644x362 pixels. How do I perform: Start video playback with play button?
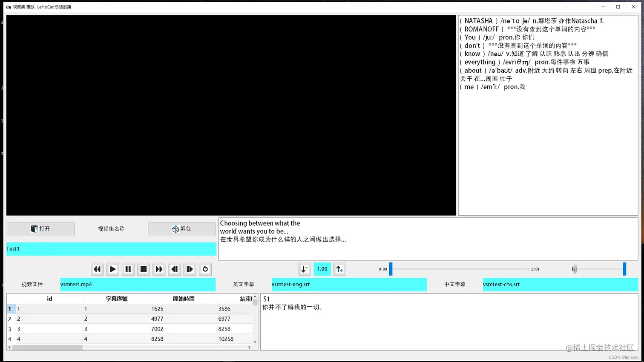(112, 269)
